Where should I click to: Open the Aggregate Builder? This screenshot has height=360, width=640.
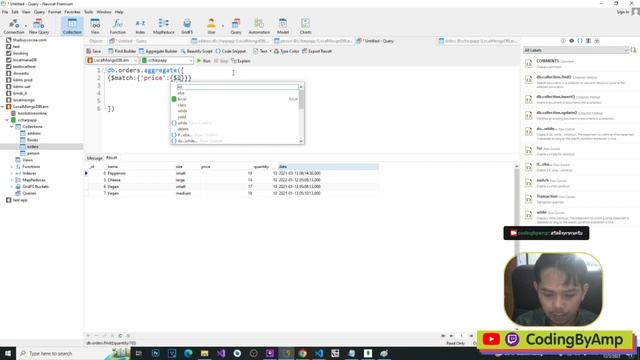(x=158, y=51)
